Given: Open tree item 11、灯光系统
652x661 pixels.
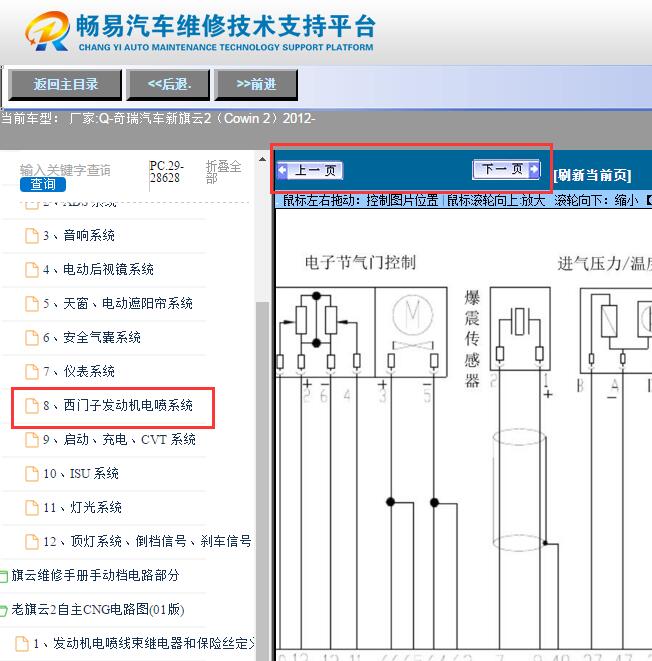Looking at the screenshot, I should pos(82,508).
